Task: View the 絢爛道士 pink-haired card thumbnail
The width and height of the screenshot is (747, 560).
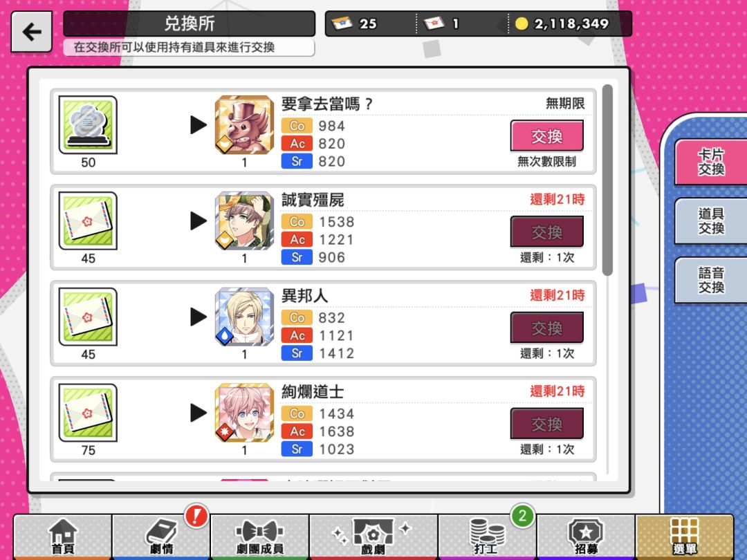Action: [x=244, y=413]
